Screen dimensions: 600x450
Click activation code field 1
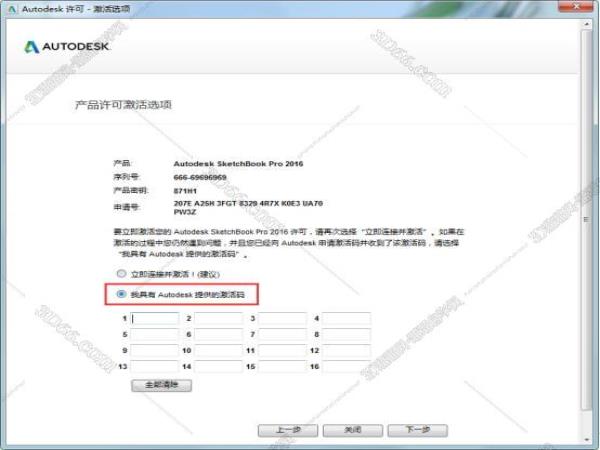155,318
